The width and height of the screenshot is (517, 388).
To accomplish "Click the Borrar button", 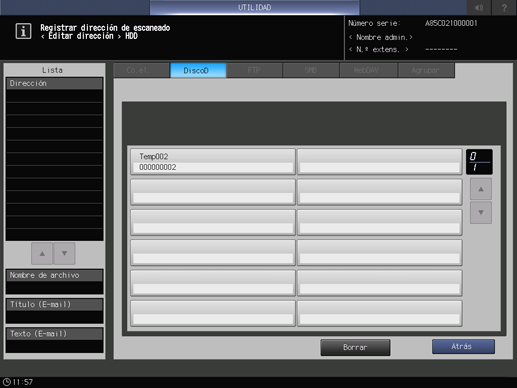I will [355, 347].
